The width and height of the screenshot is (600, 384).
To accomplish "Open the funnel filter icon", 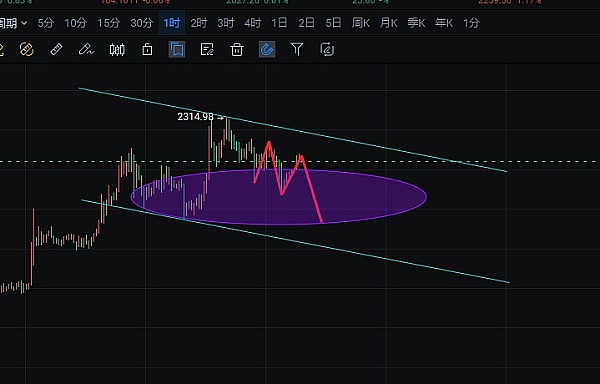I will [x=297, y=49].
